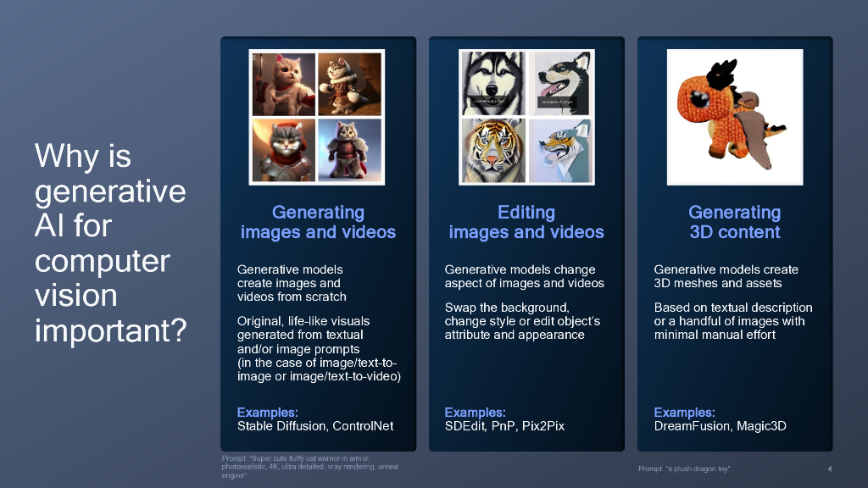Click the bottom-left cat in red hat

tap(284, 150)
